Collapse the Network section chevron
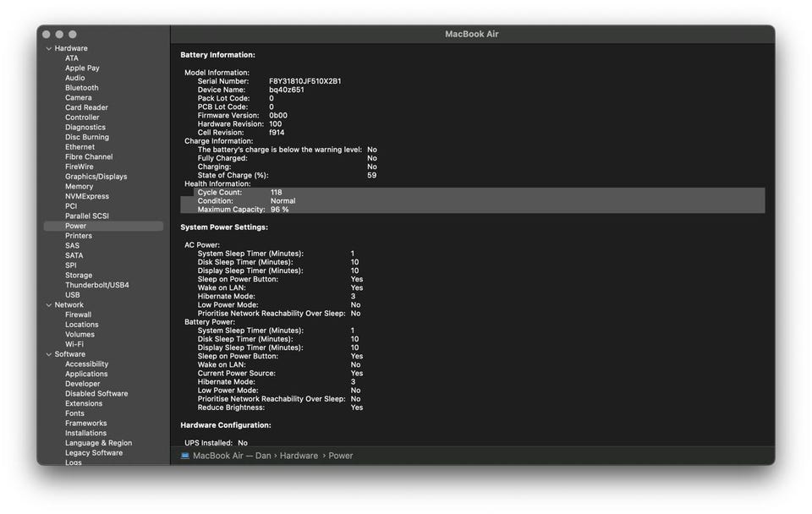Image resolution: width=812 pixels, height=514 pixels. tap(49, 305)
